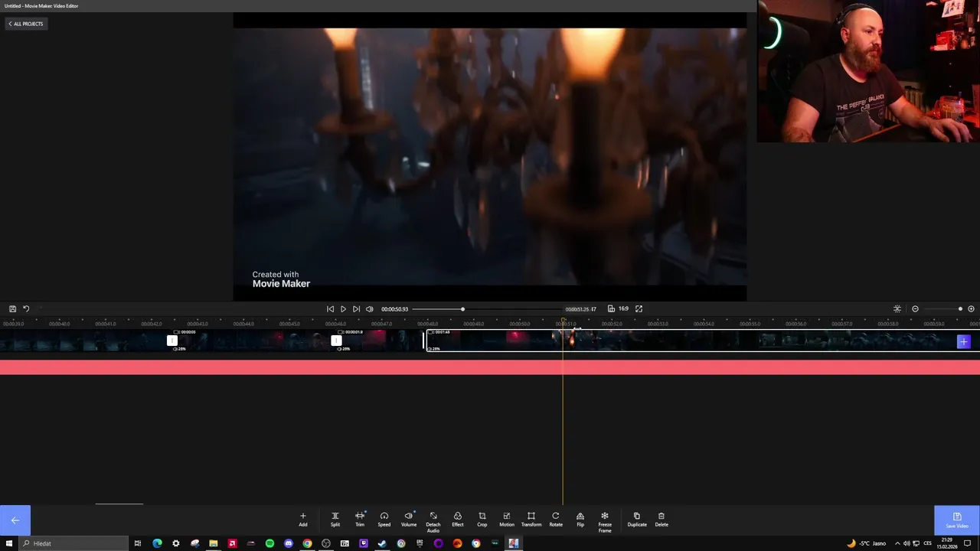Click the Hledat search box
Viewport: 980px width, 551px height.
point(73,543)
